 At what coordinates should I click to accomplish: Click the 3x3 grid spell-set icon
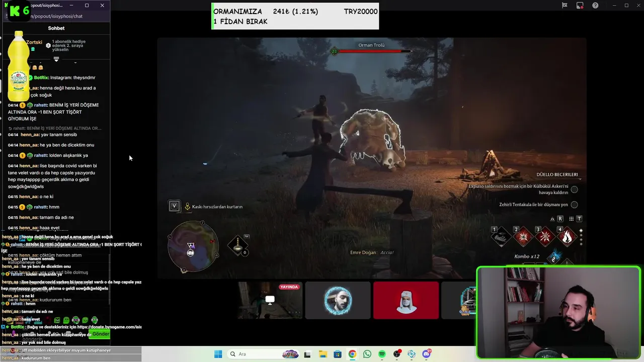coord(571,219)
